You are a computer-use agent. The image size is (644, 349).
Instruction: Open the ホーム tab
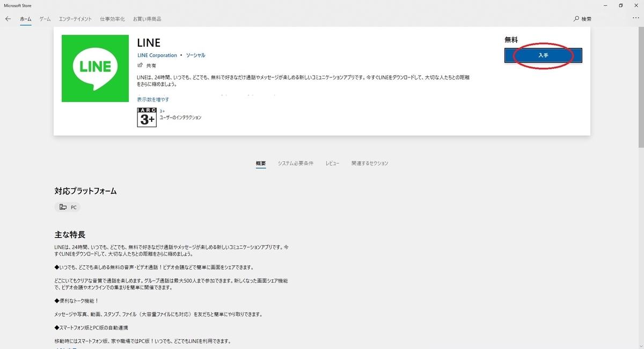point(26,19)
